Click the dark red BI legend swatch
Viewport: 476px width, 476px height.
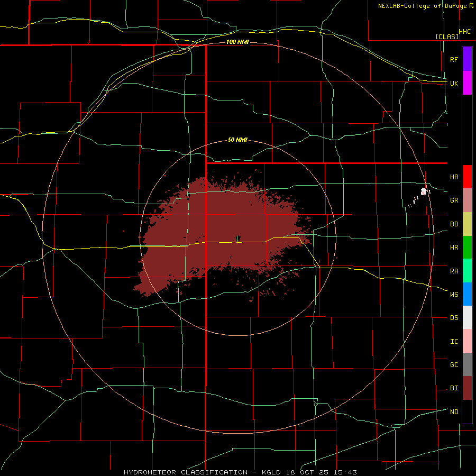click(467, 388)
